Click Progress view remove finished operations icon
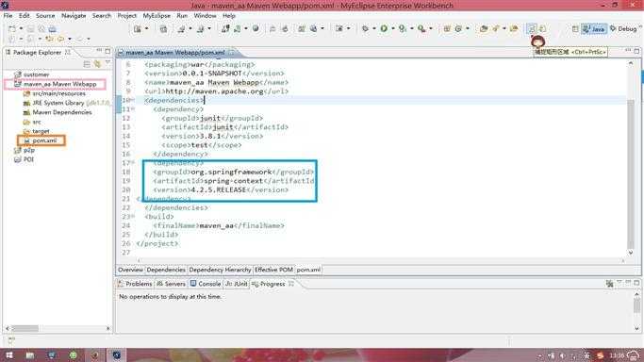The width and height of the screenshot is (644, 362). (609, 283)
